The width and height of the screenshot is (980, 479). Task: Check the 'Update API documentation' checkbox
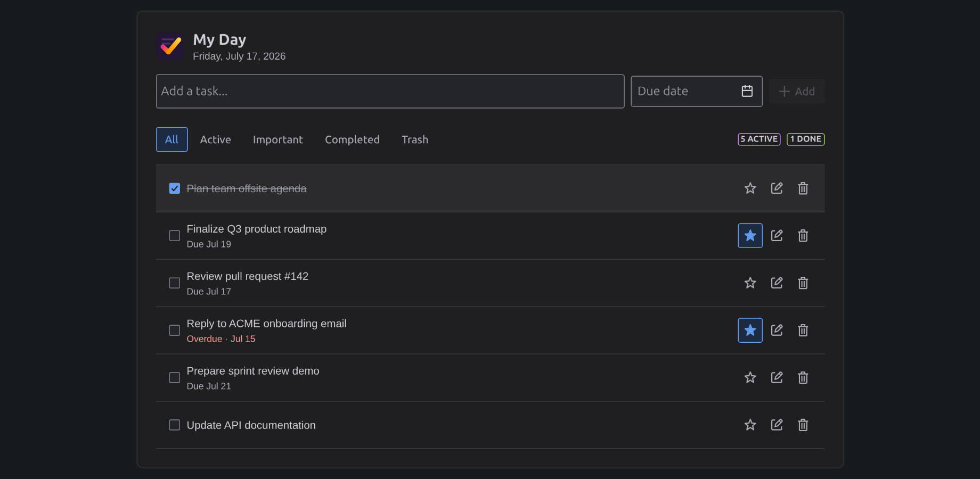(174, 425)
